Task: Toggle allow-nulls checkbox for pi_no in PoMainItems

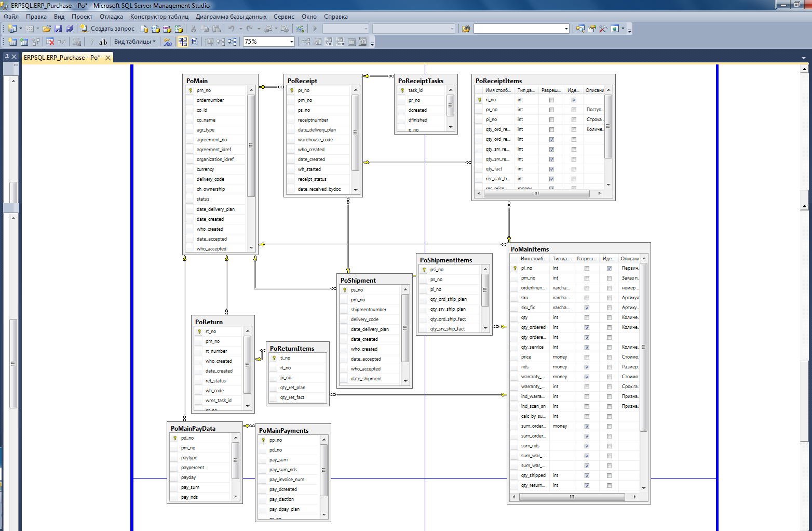Action: click(x=587, y=269)
